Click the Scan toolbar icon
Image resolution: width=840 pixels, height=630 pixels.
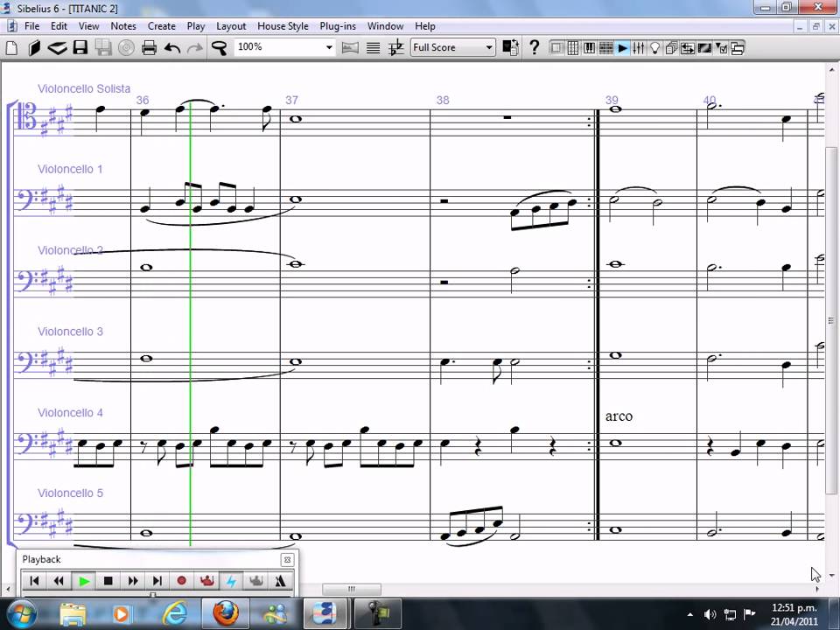[x=58, y=47]
